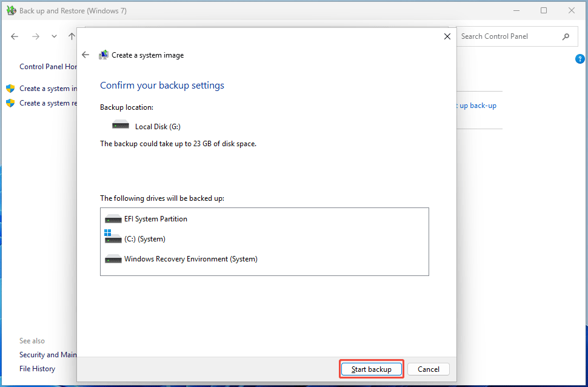This screenshot has height=387, width=588.
Task: Navigate forward in the Control Panel window
Action: [36, 36]
